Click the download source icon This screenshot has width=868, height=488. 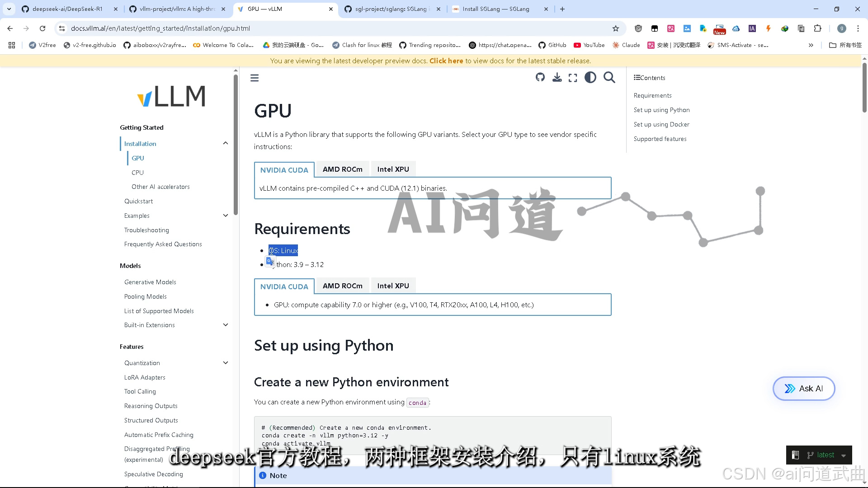tap(557, 78)
